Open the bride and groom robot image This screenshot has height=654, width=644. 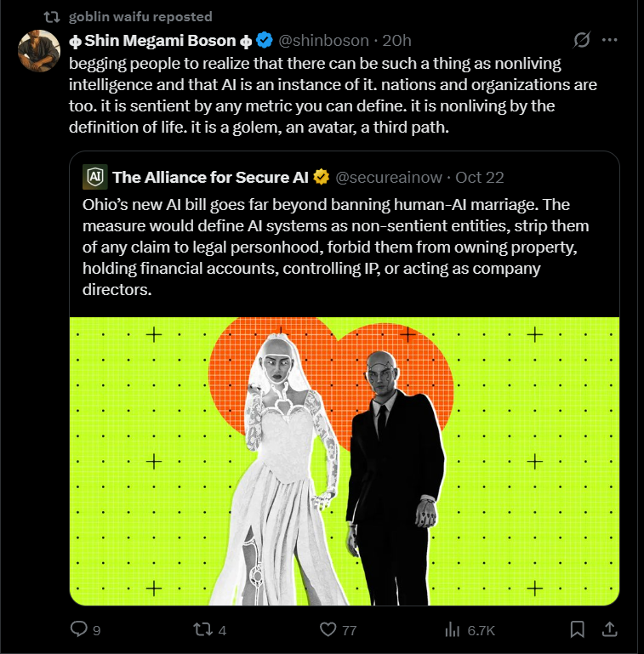click(344, 461)
